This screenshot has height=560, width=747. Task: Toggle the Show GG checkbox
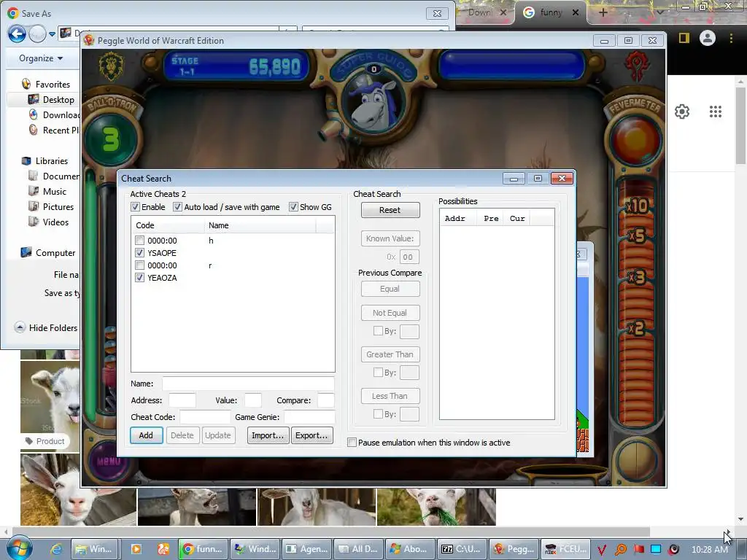tap(293, 206)
